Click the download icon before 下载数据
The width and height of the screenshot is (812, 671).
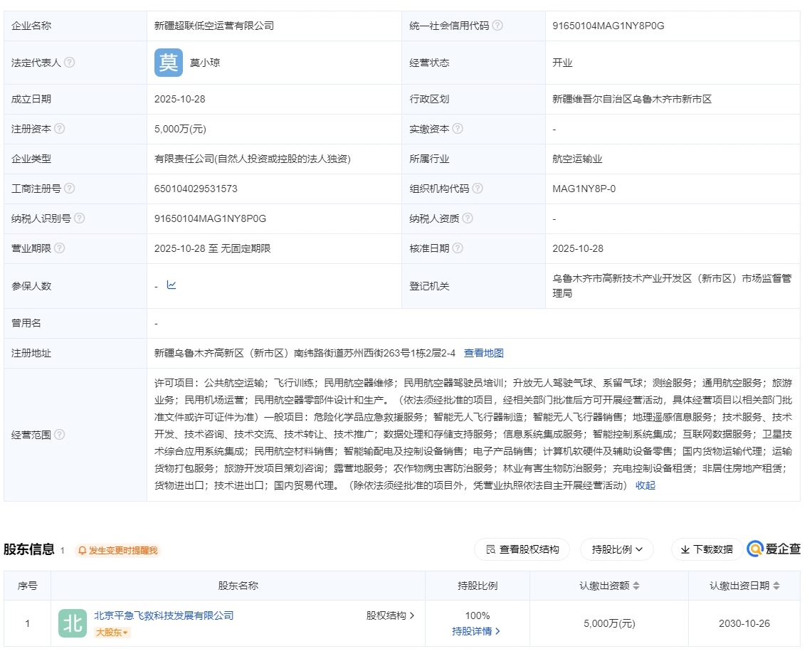686,549
